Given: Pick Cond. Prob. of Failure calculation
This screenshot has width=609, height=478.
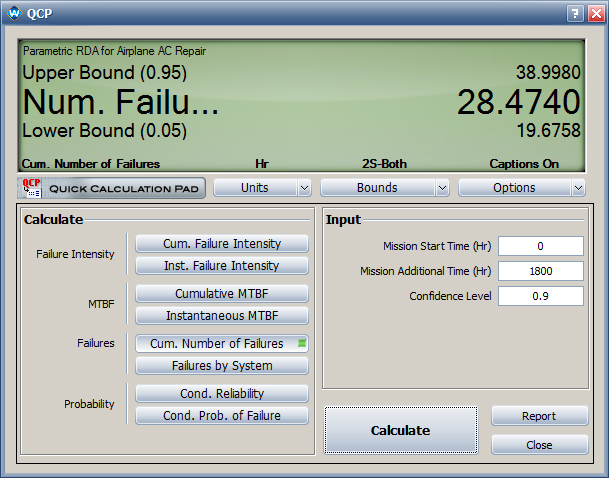Looking at the screenshot, I should pyautogui.click(x=222, y=416).
